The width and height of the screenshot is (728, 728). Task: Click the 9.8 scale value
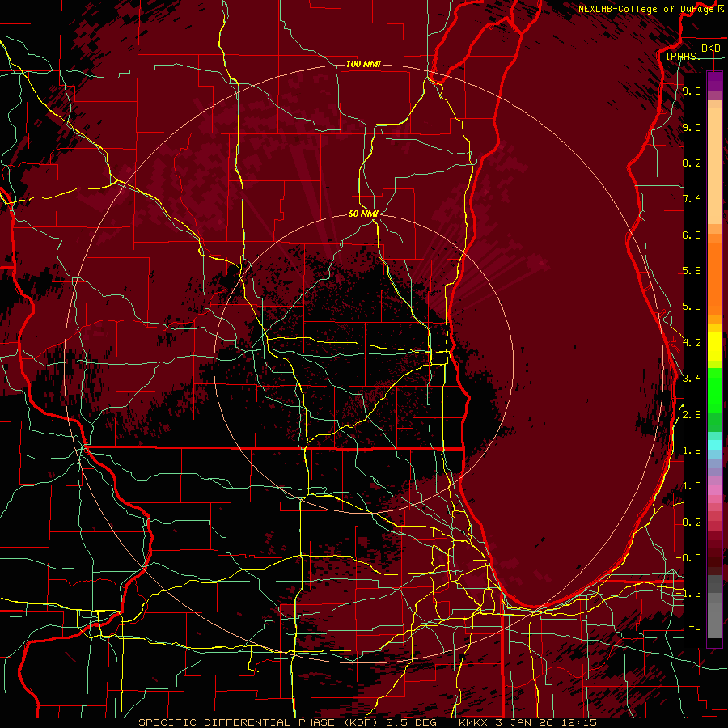point(692,91)
